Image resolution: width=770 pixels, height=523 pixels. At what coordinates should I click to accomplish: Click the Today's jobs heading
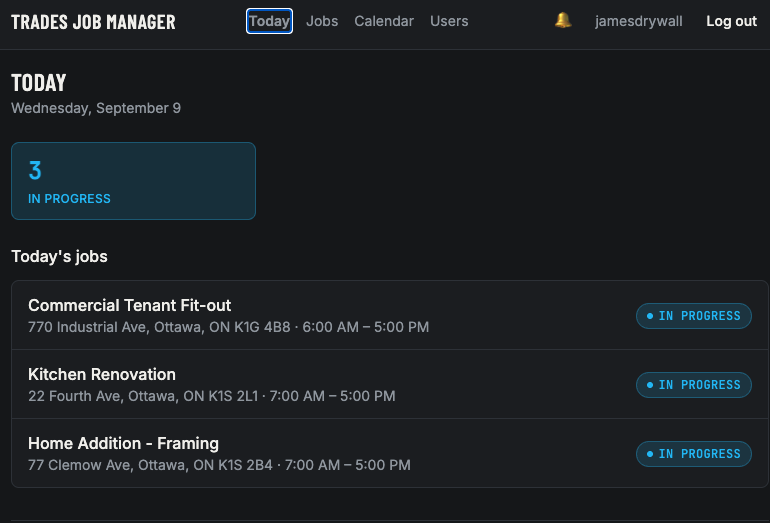(x=59, y=256)
